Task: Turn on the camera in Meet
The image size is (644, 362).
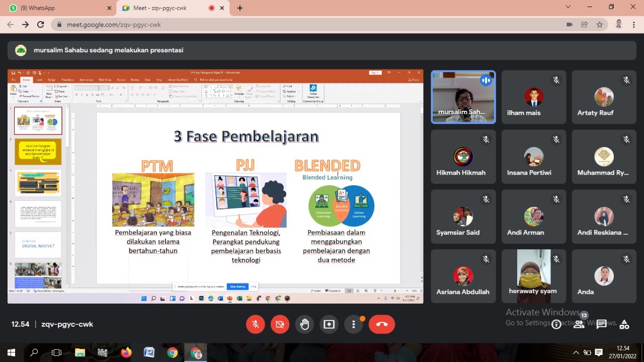Action: tap(280, 324)
